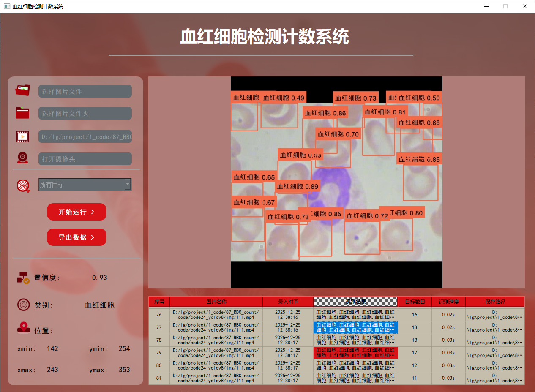Screen dimensions: 535x392
Task: Click the confidence value 0.93
Action: pyautogui.click(x=100, y=278)
